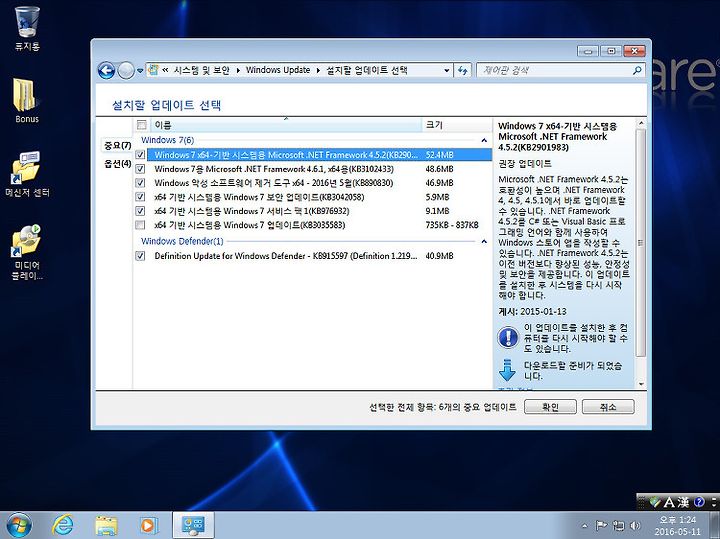Click the Windows Defender(1) group header

(x=182, y=241)
